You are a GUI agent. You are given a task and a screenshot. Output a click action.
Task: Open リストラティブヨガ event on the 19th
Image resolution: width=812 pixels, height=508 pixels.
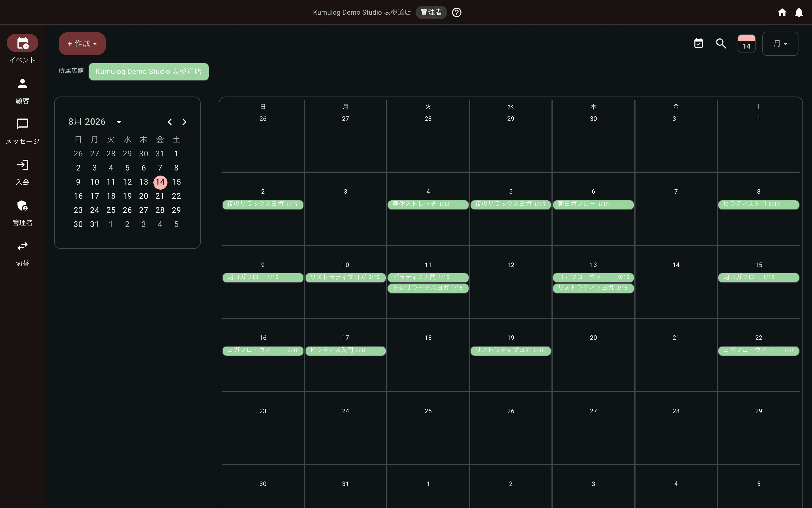[511, 351]
